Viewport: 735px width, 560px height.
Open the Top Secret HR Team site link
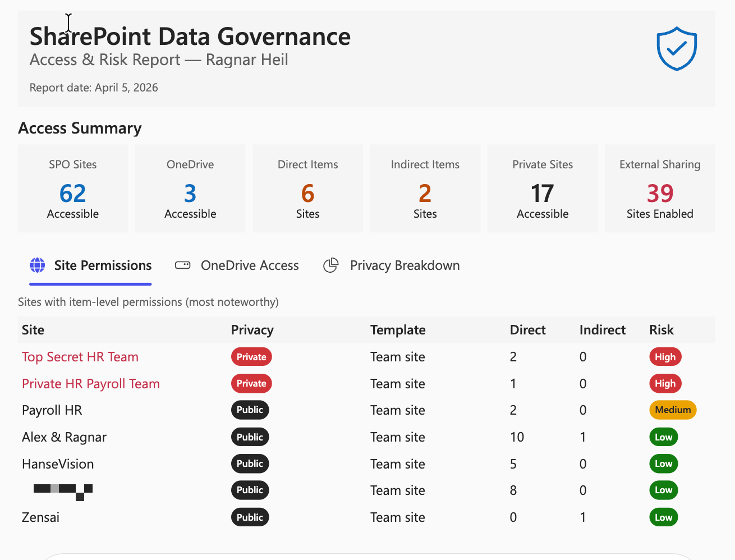click(80, 356)
